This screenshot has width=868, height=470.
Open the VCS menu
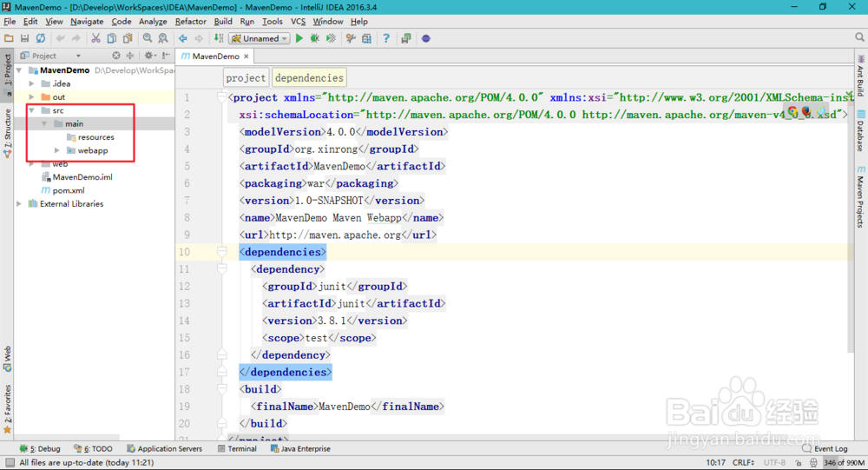tap(298, 22)
